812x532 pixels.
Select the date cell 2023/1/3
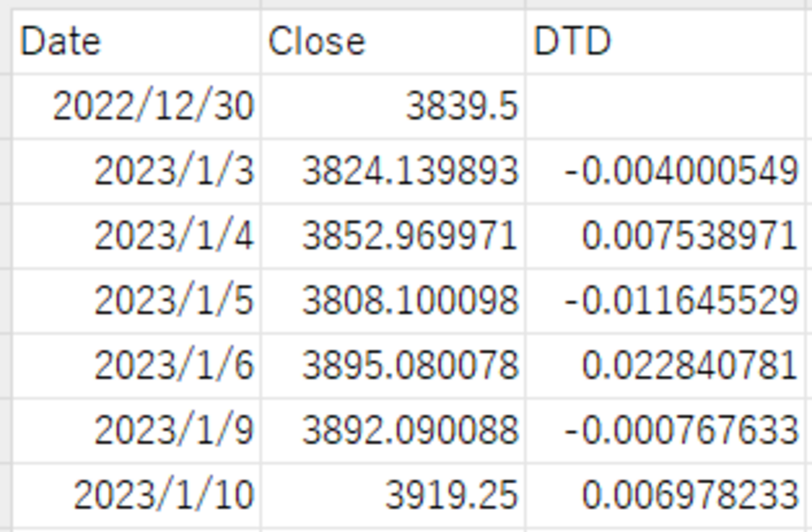[136, 171]
